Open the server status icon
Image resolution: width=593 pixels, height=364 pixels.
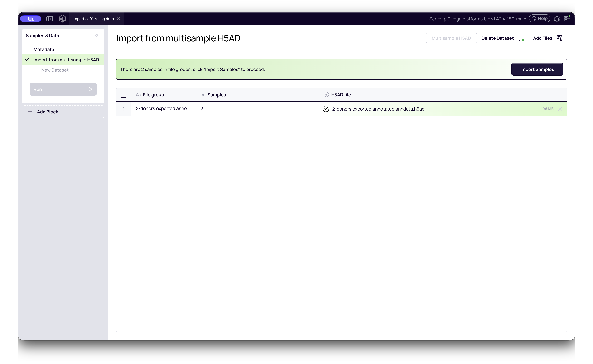(567, 19)
